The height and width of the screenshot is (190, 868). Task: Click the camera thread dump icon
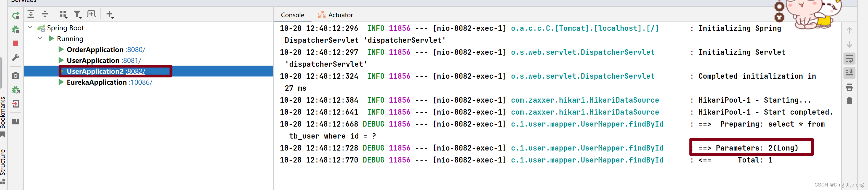[x=16, y=76]
